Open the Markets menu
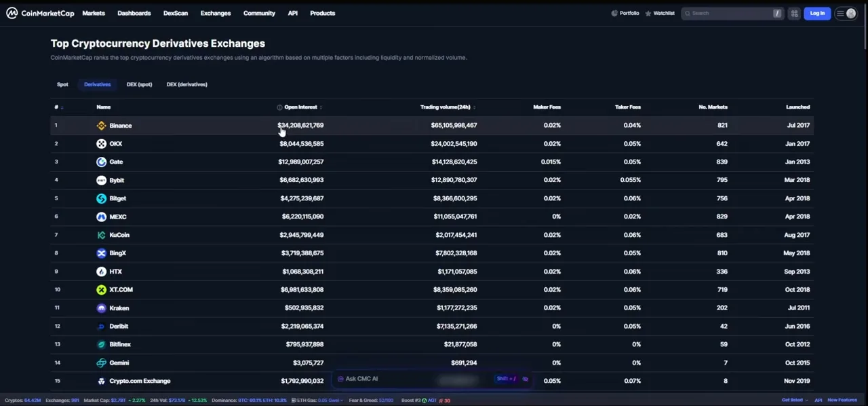The image size is (868, 406). click(94, 13)
